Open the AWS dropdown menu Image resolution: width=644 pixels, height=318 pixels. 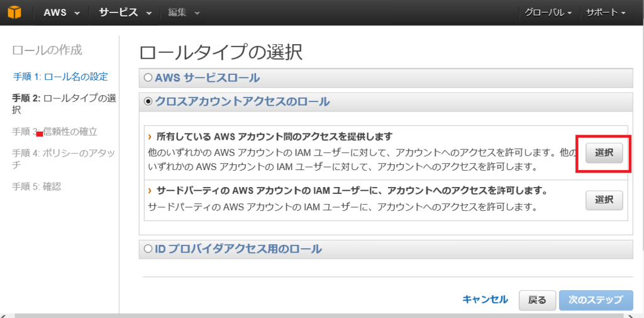pos(62,13)
